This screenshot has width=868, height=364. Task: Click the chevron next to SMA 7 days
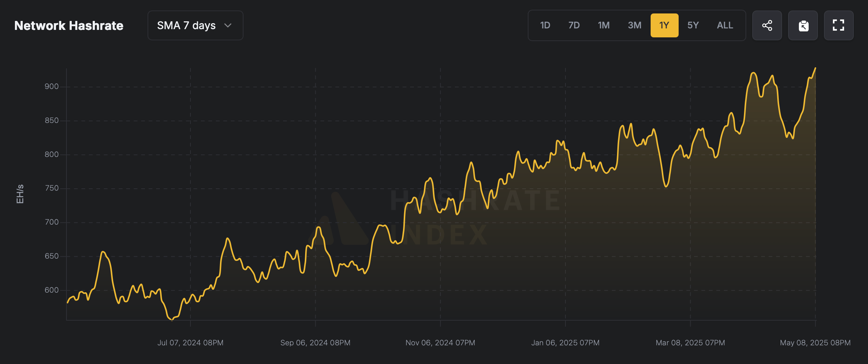point(228,25)
